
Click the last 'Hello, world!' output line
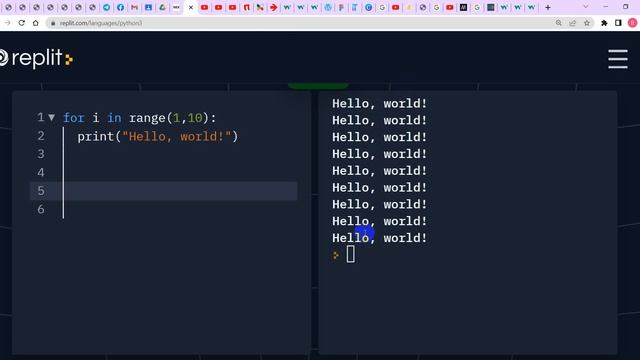[x=379, y=238]
